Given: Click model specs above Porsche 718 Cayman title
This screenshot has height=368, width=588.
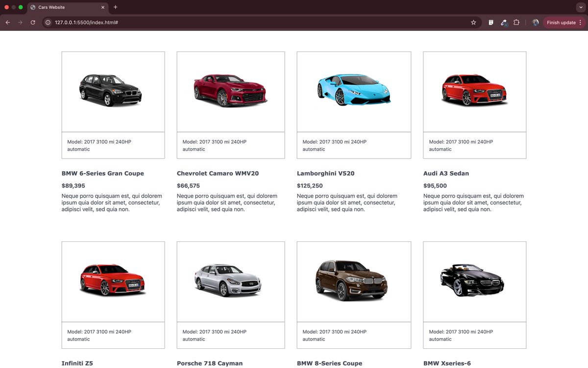Looking at the screenshot, I should [215, 336].
